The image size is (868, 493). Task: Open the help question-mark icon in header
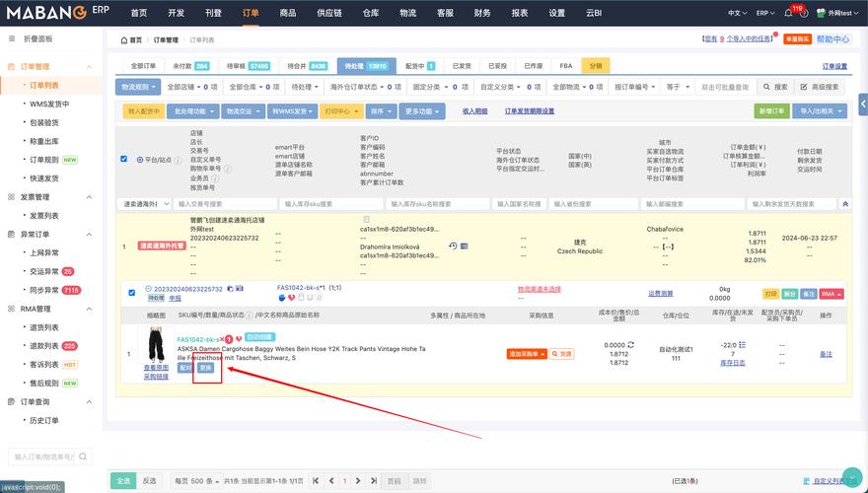pos(804,13)
